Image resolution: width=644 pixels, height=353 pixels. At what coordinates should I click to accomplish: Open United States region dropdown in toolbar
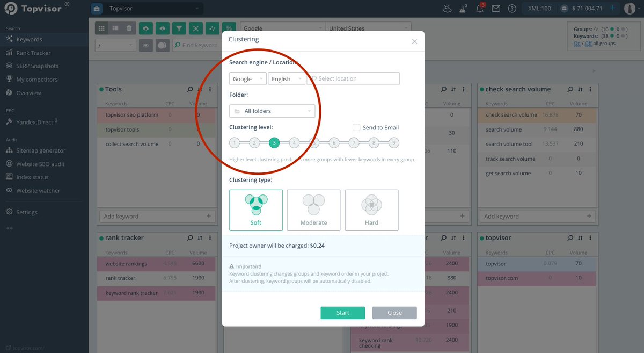point(369,28)
